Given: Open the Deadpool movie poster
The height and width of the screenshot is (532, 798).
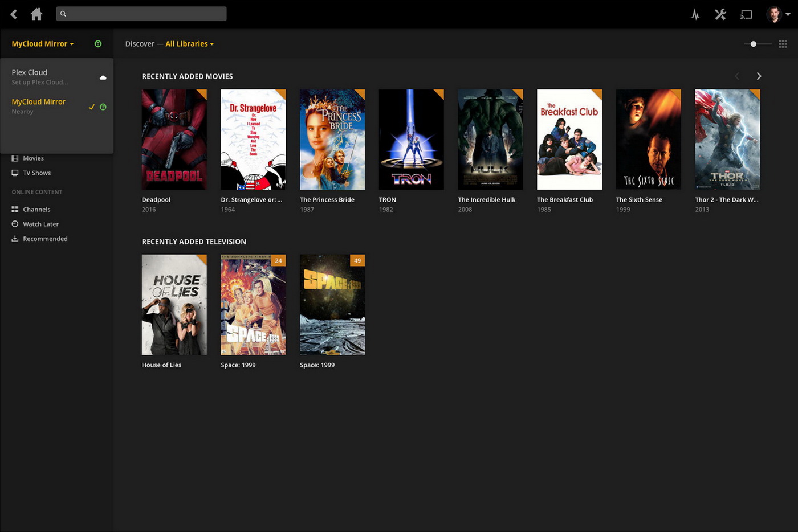Looking at the screenshot, I should [x=174, y=140].
